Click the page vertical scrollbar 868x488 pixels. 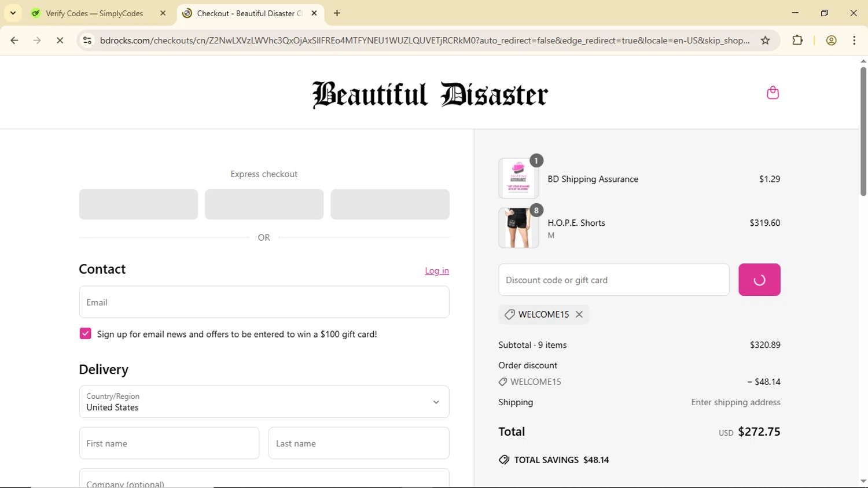click(863, 132)
